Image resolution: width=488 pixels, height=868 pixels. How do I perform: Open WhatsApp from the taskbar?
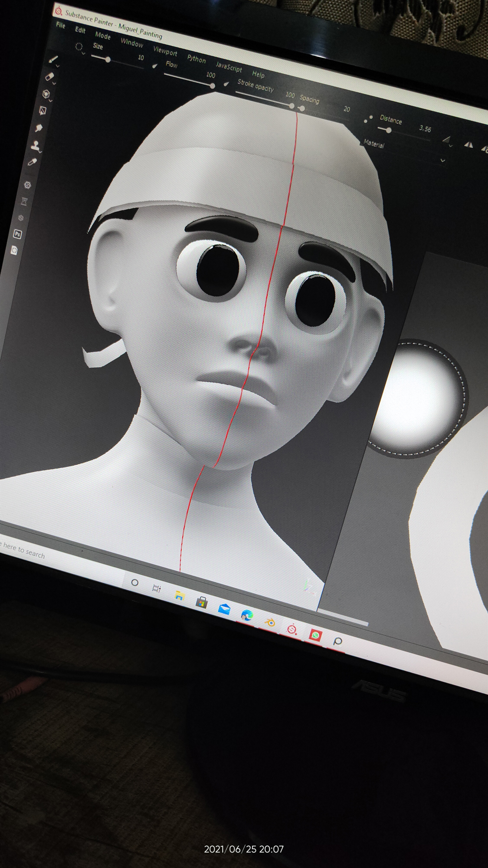pyautogui.click(x=315, y=635)
